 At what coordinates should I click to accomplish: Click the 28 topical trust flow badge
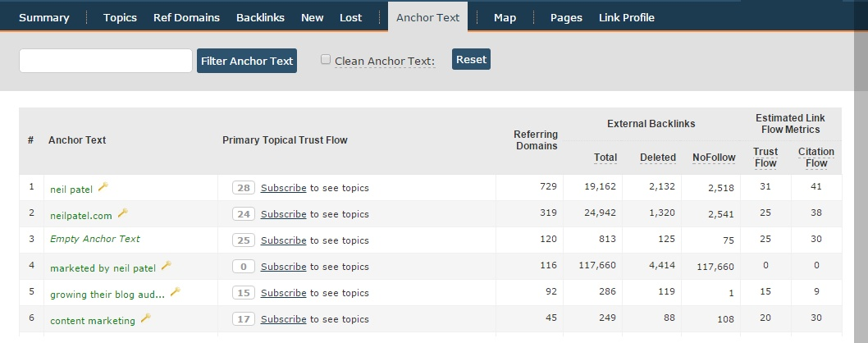pos(244,188)
